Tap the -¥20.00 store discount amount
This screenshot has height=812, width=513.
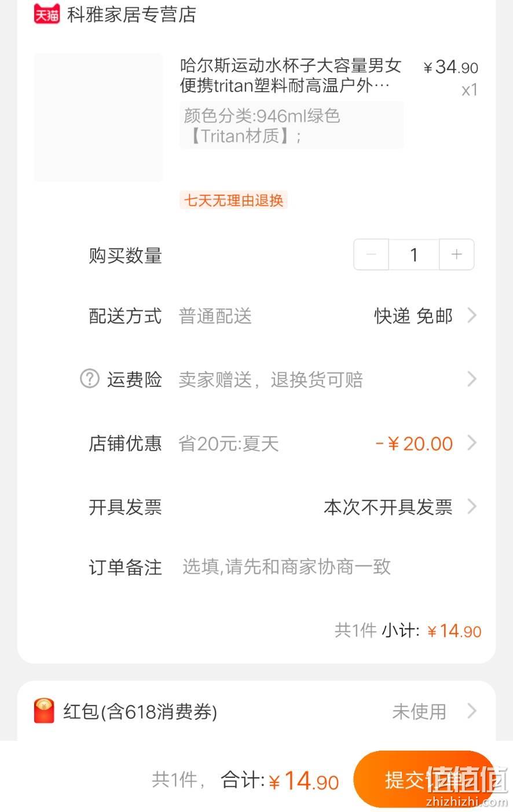pyautogui.click(x=414, y=444)
